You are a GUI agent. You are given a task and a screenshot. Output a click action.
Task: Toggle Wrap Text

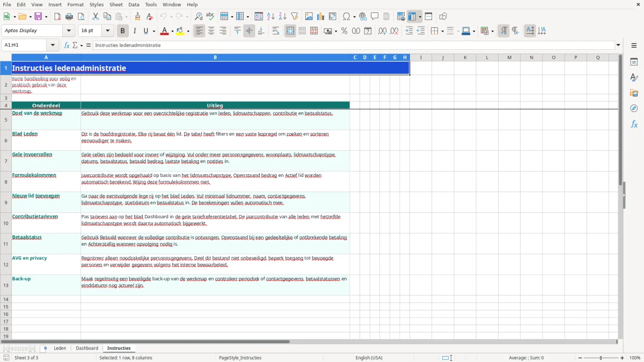[x=276, y=31]
